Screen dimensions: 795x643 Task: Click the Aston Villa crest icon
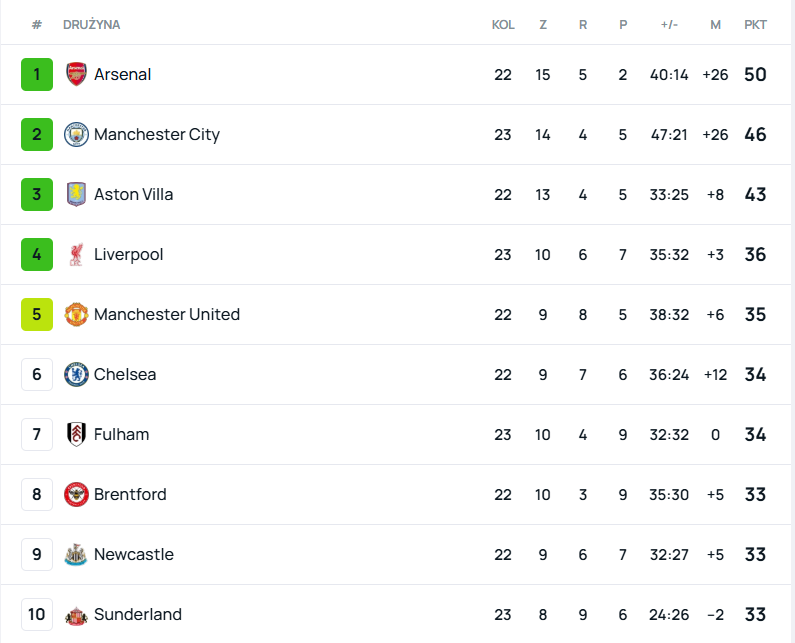point(76,194)
